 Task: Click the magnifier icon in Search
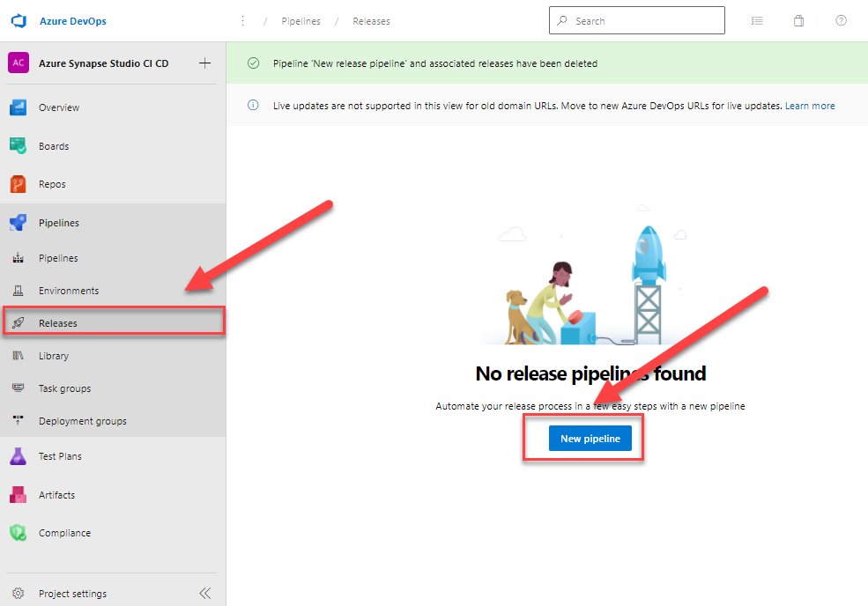[x=562, y=20]
